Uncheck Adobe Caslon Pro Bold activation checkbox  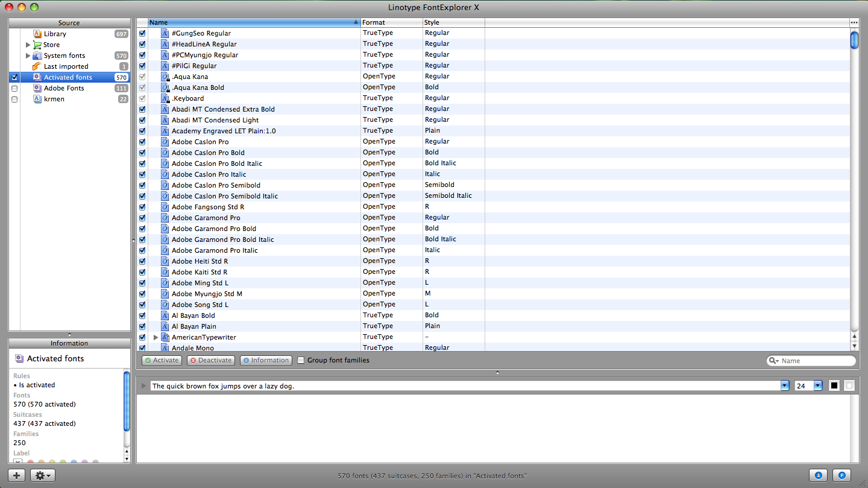coord(142,153)
